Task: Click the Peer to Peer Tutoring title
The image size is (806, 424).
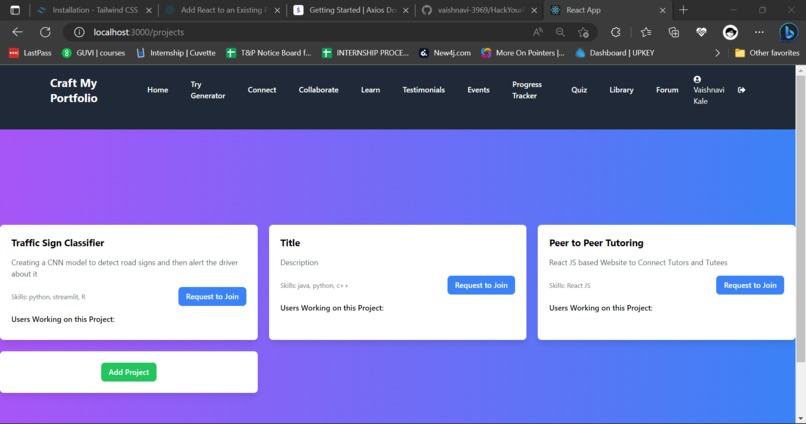Action: 596,243
